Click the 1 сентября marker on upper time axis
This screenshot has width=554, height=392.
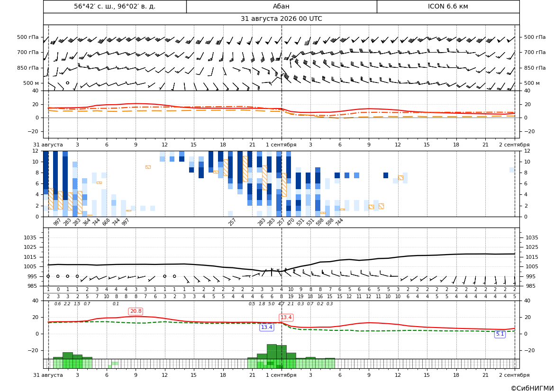(x=281, y=145)
